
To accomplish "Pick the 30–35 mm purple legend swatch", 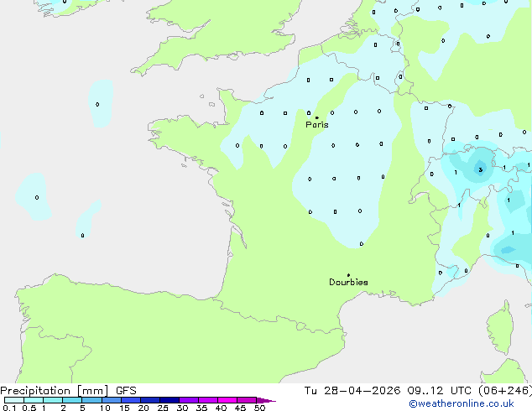I will coord(189,400).
